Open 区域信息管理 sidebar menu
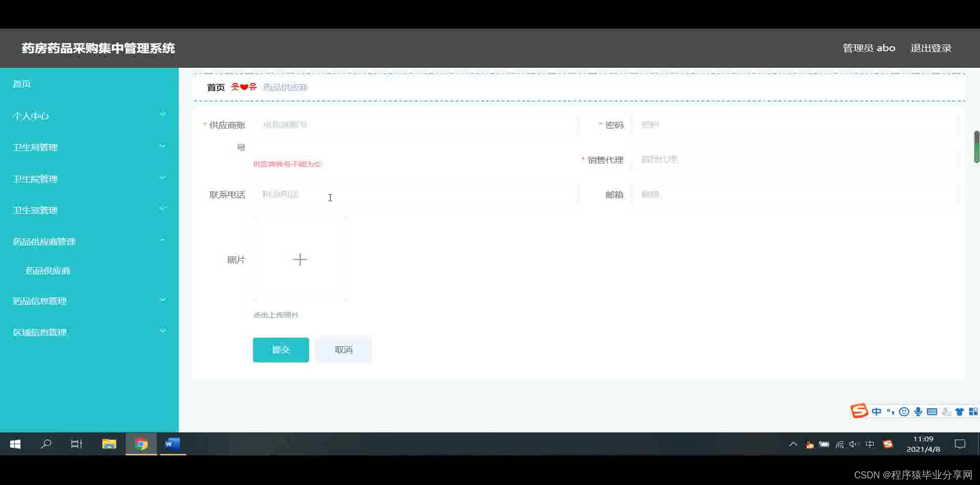The width and height of the screenshot is (980, 485). click(x=89, y=332)
